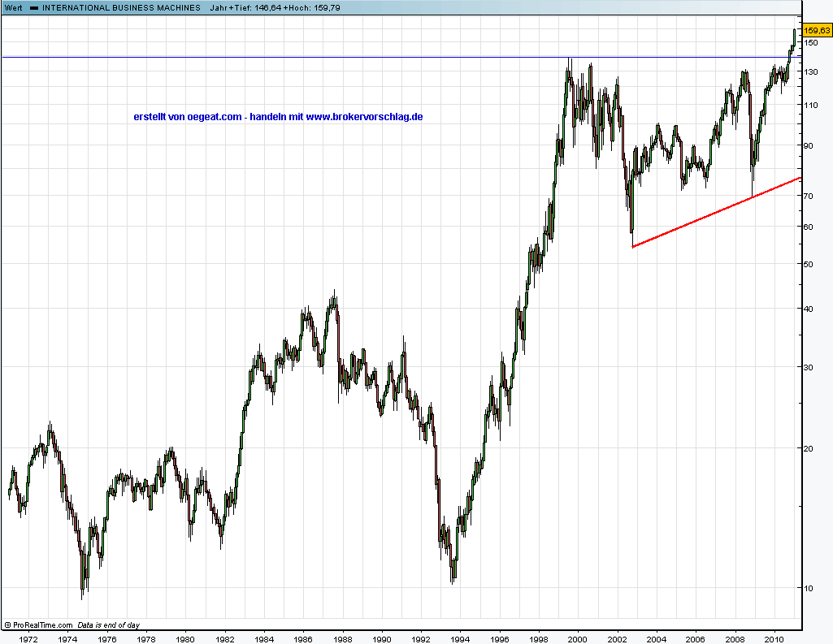This screenshot has width=833, height=644.
Task: Click the 1972 label on time axis
Action: click(x=28, y=638)
